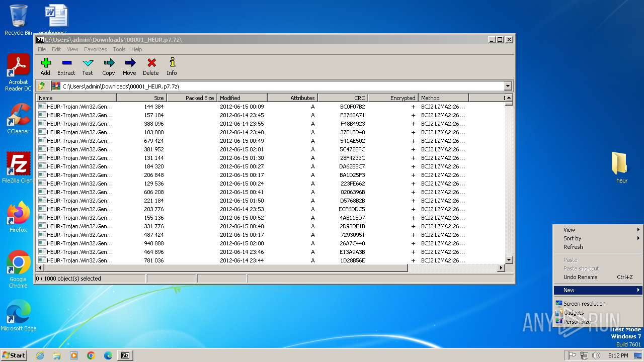The height and width of the screenshot is (362, 644).
Task: Expand the New submenu in context menu
Action: click(598, 290)
